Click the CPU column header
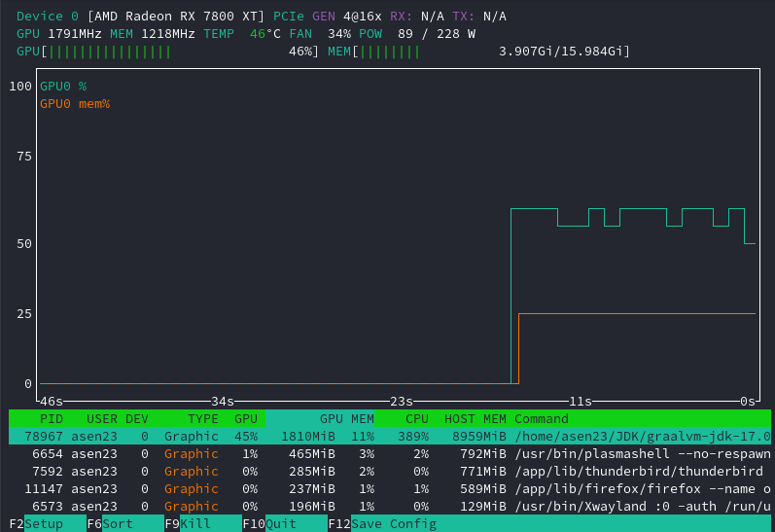Image resolution: width=775 pixels, height=532 pixels. pos(416,419)
